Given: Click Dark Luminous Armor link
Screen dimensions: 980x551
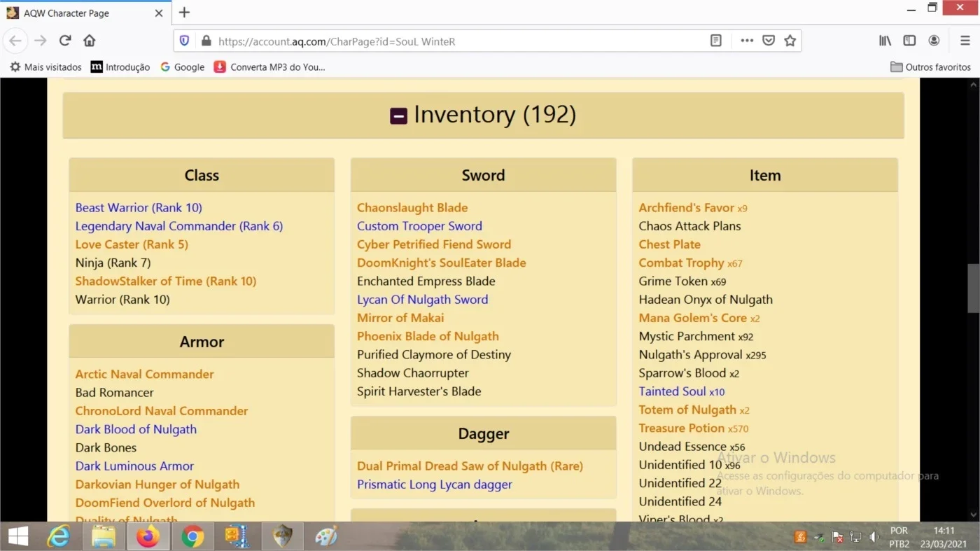Looking at the screenshot, I should point(134,466).
